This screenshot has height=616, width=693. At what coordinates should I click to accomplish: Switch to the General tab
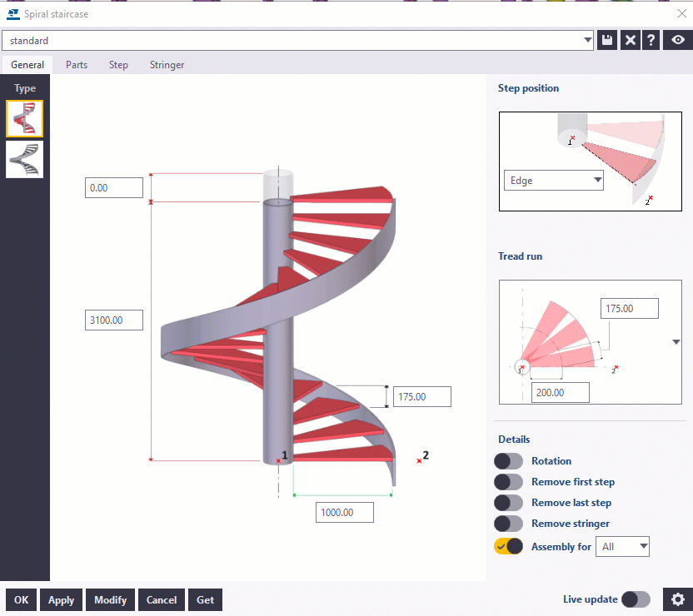[27, 65]
